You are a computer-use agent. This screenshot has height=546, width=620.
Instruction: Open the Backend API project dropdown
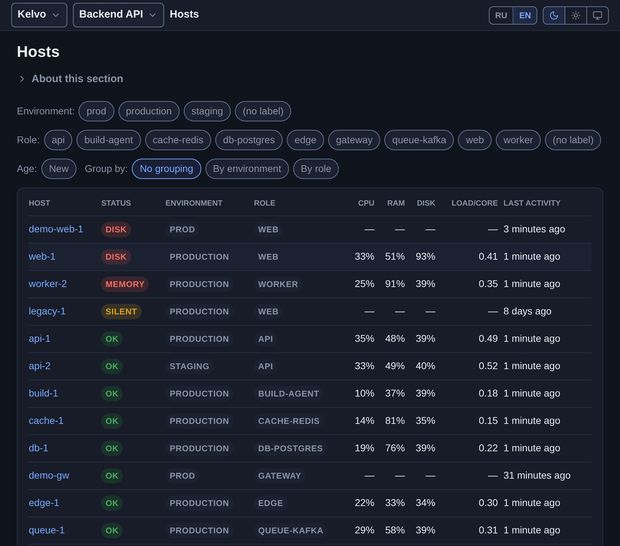pyautogui.click(x=118, y=15)
